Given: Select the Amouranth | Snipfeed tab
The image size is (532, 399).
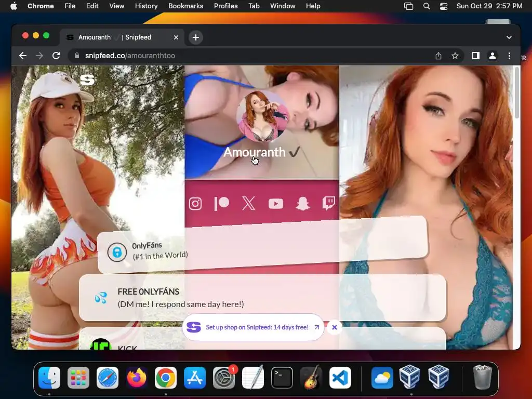Looking at the screenshot, I should click(x=122, y=37).
